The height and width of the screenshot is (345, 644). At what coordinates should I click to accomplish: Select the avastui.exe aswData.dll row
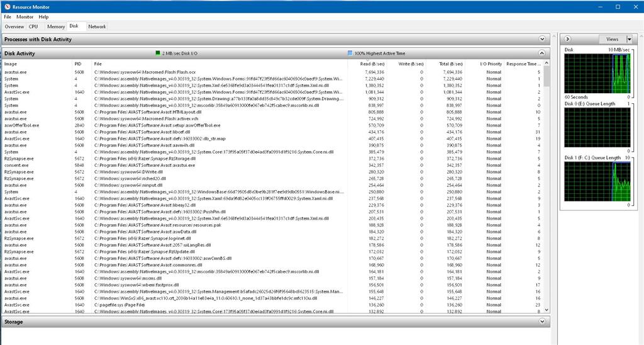pos(272,232)
